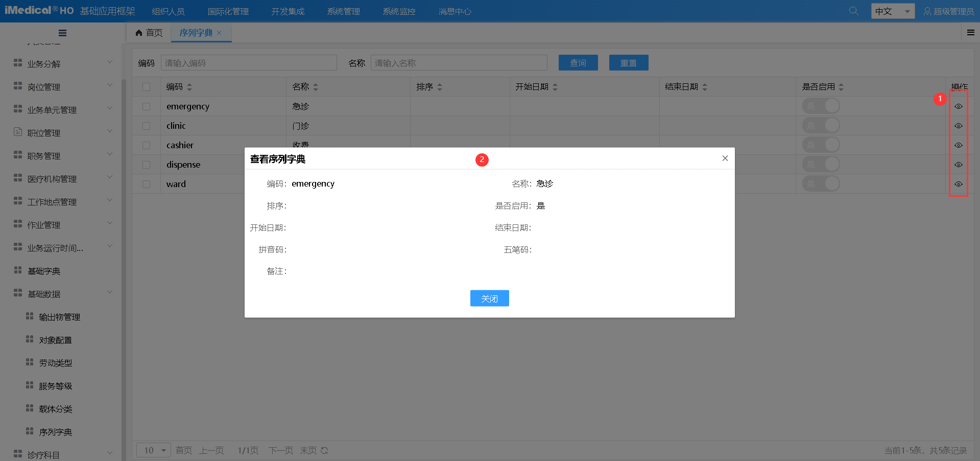Click the 编码 search input field
This screenshot has width=980, height=461.
[249, 63]
